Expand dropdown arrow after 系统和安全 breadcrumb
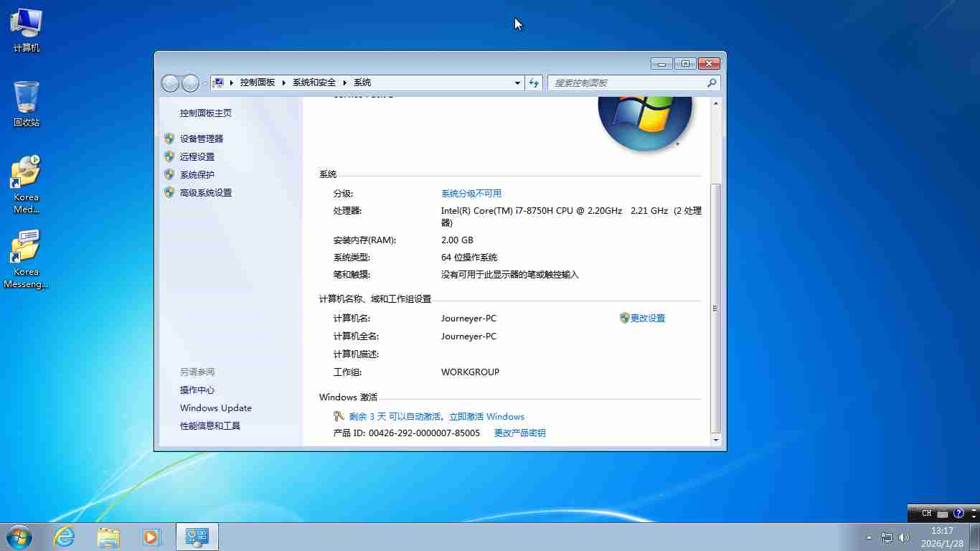Image resolution: width=980 pixels, height=551 pixels. click(345, 83)
